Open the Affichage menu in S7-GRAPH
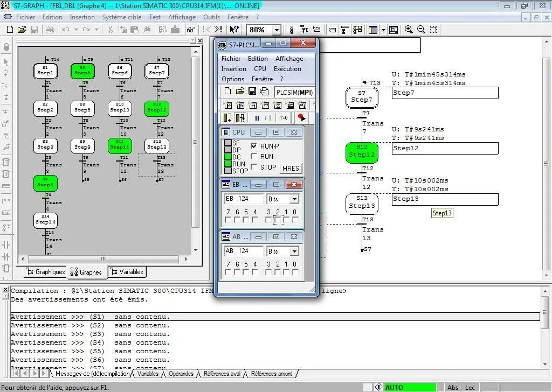The width and height of the screenshot is (552, 392). tap(182, 17)
